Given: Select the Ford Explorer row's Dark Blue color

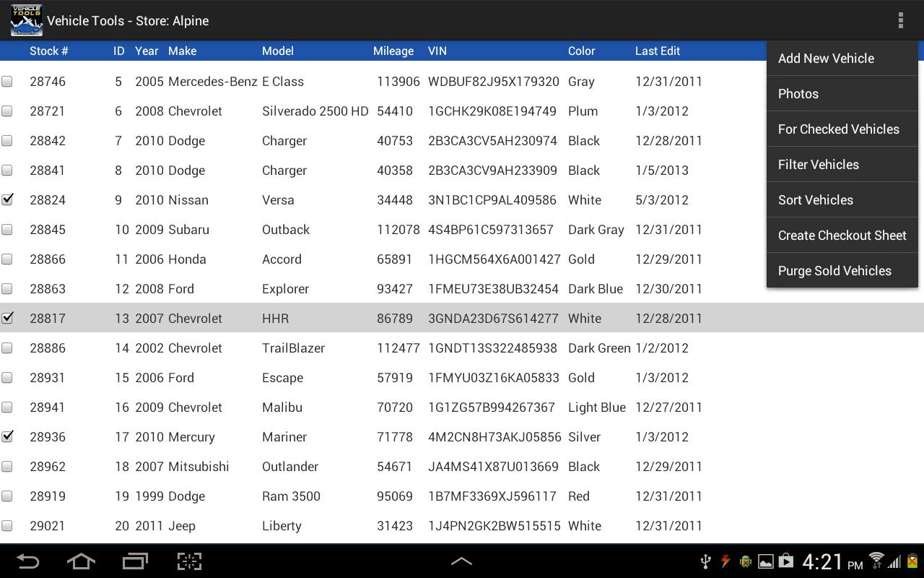Looking at the screenshot, I should (596, 289).
